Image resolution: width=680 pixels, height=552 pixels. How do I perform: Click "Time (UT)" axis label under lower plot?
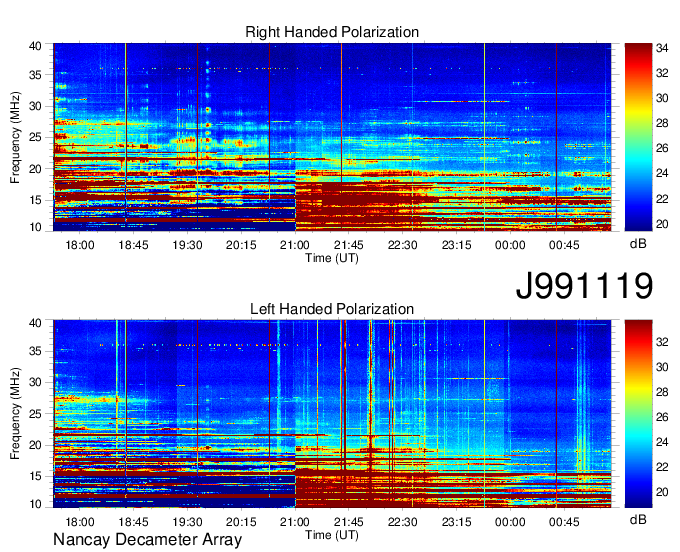[x=332, y=535]
